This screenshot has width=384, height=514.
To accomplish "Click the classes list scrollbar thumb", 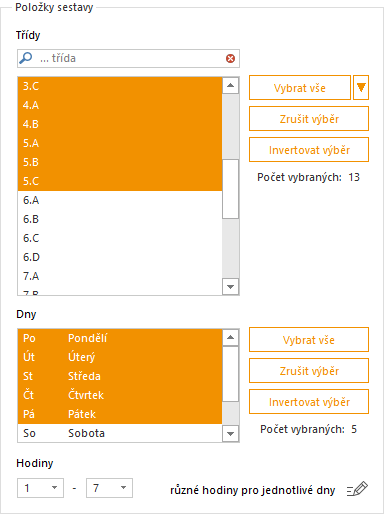I will click(230, 189).
